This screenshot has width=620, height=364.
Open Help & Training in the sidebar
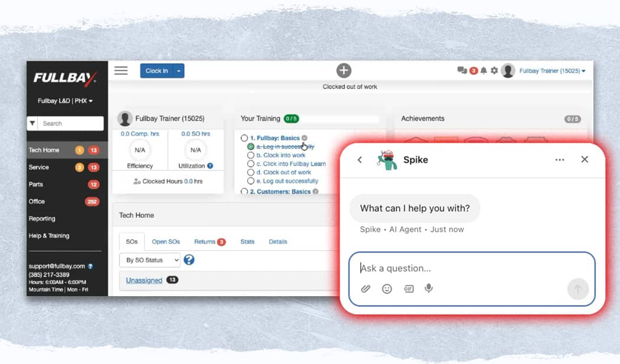(x=67, y=235)
